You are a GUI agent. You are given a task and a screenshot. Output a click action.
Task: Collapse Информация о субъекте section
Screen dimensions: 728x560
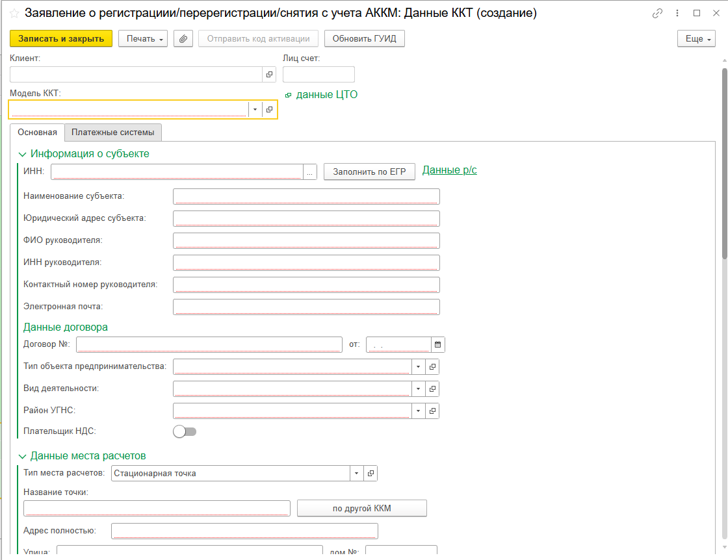click(x=22, y=154)
